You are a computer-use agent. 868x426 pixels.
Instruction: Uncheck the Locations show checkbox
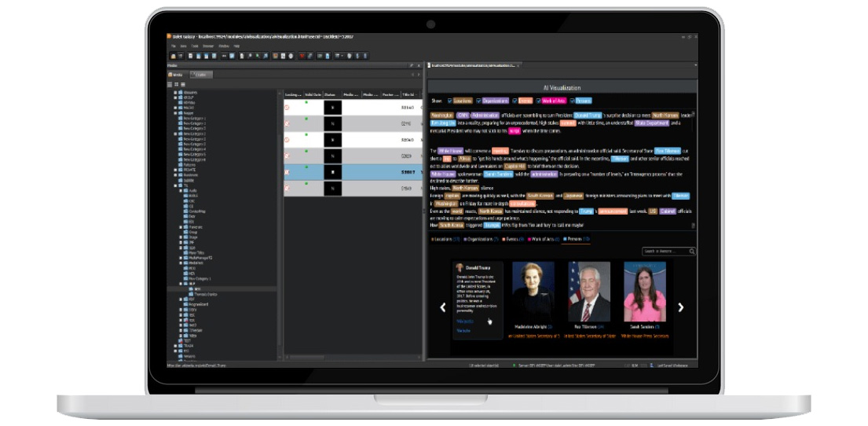(x=449, y=101)
